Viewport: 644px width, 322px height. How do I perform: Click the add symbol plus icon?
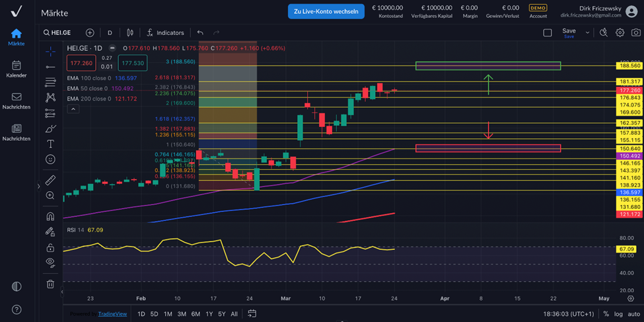90,32
